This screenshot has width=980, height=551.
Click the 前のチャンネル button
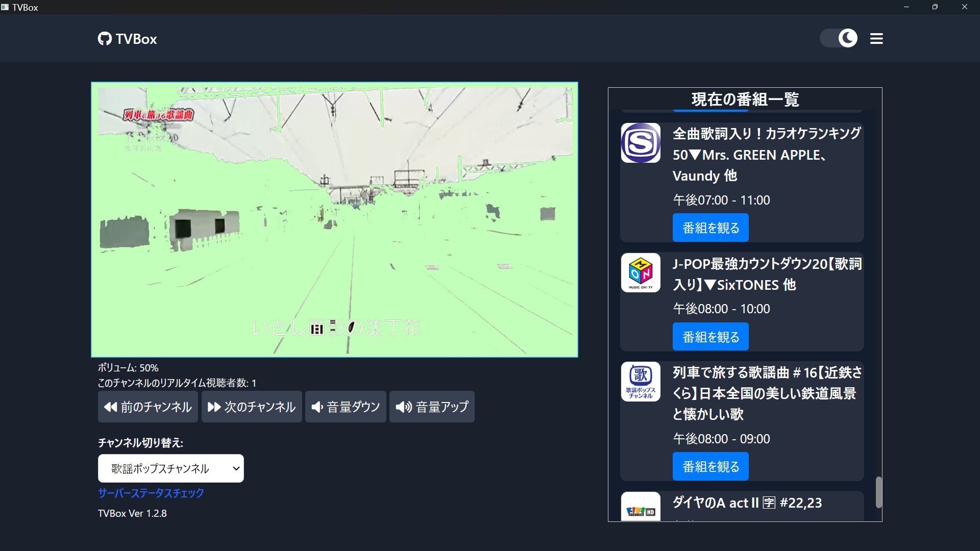(148, 407)
